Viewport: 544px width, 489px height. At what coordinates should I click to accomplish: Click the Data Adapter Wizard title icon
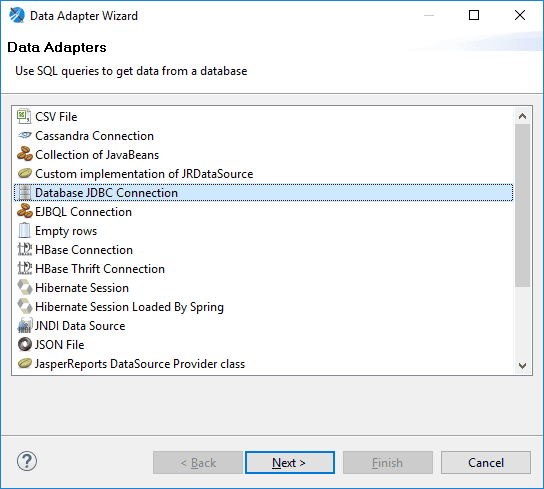(x=17, y=15)
